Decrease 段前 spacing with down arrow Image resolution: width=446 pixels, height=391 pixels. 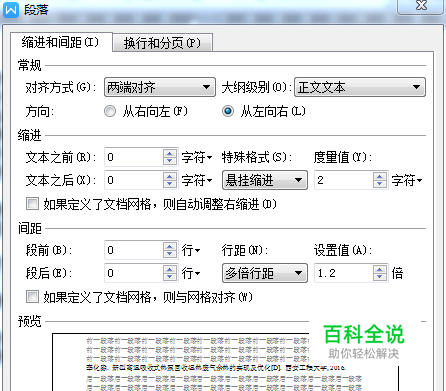pyautogui.click(x=170, y=254)
